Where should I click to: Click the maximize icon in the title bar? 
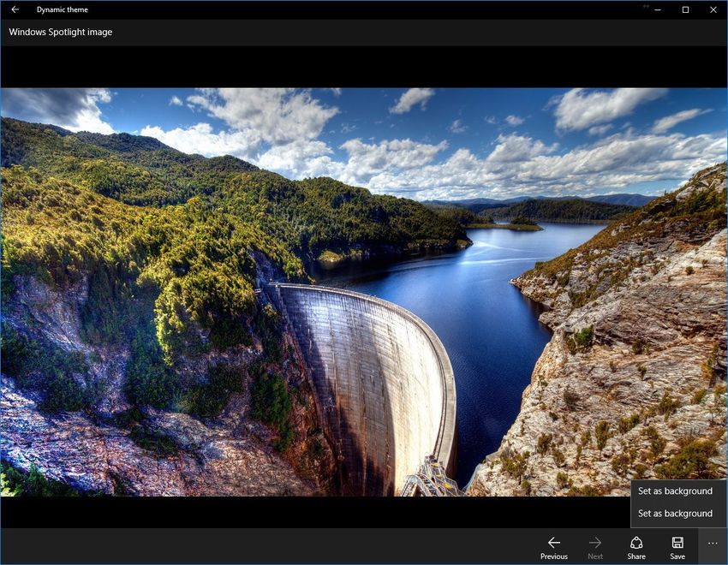pyautogui.click(x=683, y=9)
